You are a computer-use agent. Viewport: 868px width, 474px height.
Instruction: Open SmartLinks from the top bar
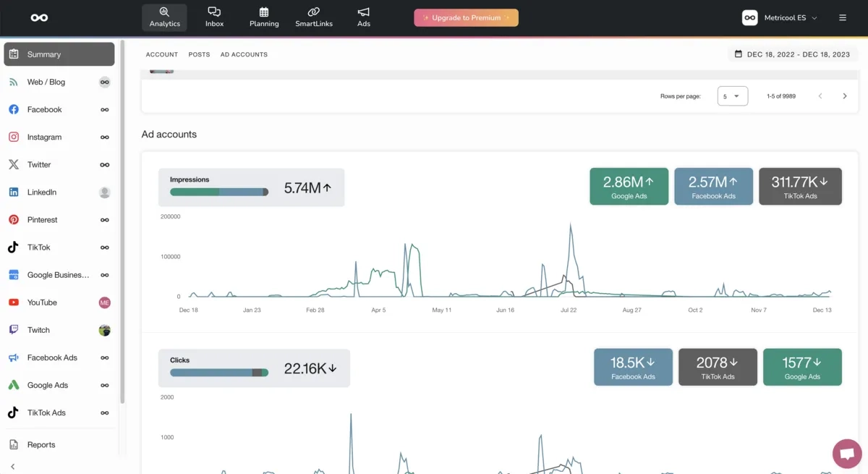click(314, 17)
